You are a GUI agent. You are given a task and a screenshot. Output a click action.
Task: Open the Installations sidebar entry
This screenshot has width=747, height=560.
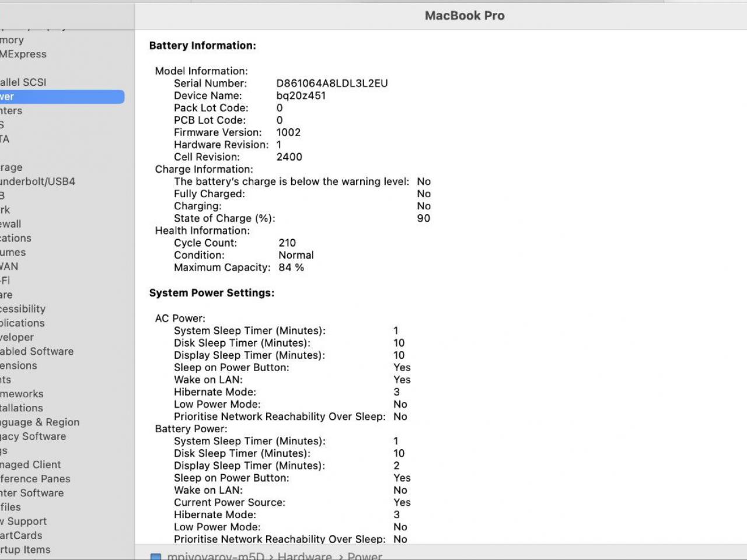[22, 408]
